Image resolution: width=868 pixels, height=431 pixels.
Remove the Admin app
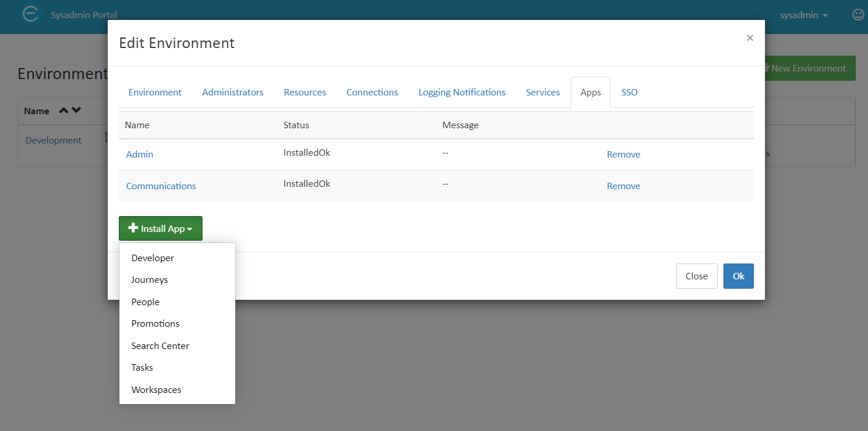pyautogui.click(x=623, y=155)
